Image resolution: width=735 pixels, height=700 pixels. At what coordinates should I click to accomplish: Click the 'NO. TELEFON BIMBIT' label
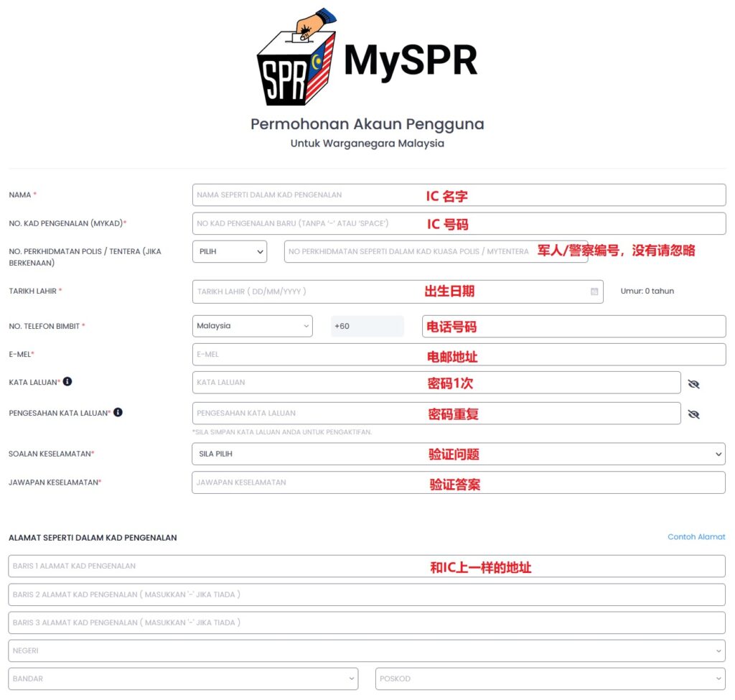point(47,326)
